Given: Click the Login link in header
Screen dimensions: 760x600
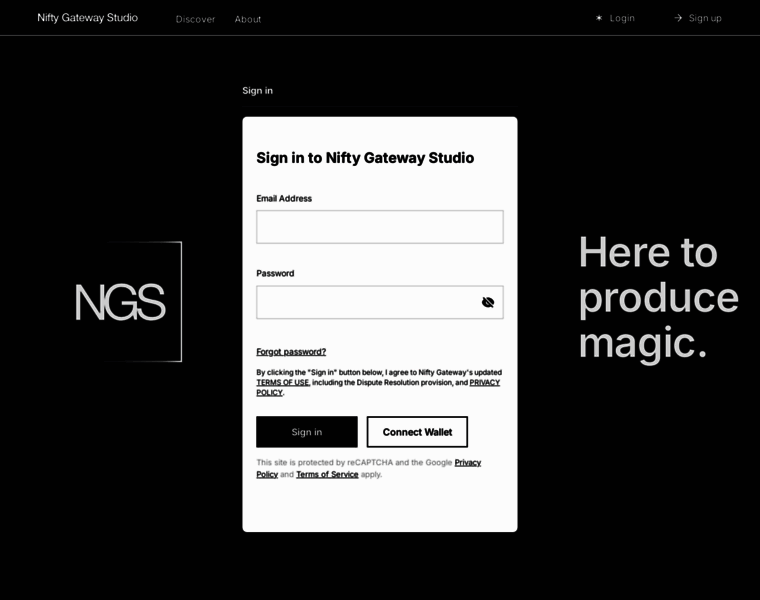Looking at the screenshot, I should [x=622, y=18].
